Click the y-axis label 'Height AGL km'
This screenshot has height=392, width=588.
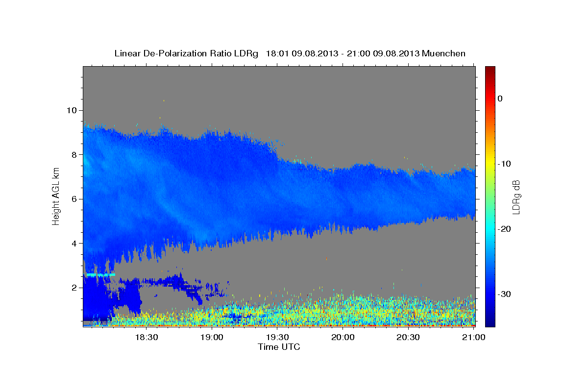tap(56, 196)
